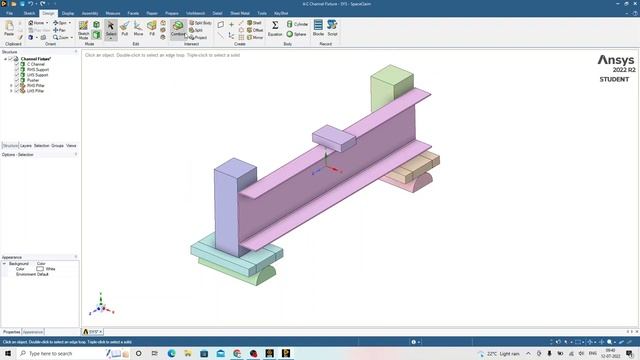Choose the Fill tool
The height and width of the screenshot is (360, 640).
[x=152, y=29]
